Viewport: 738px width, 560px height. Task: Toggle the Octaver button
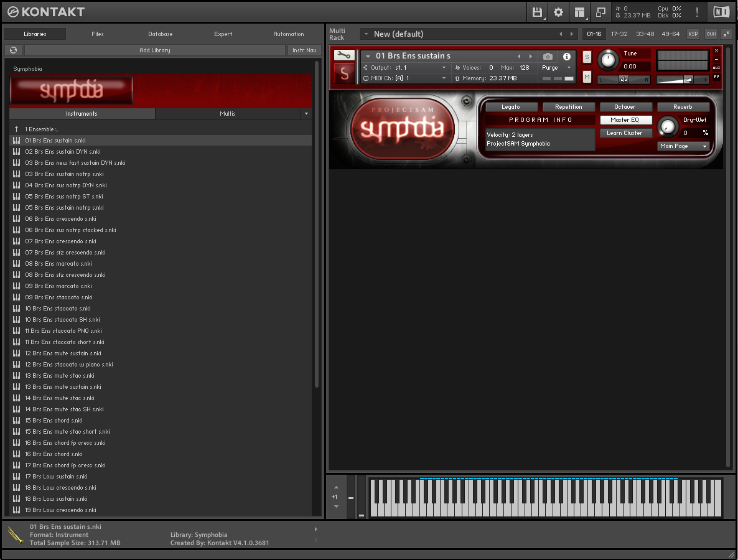pos(625,107)
